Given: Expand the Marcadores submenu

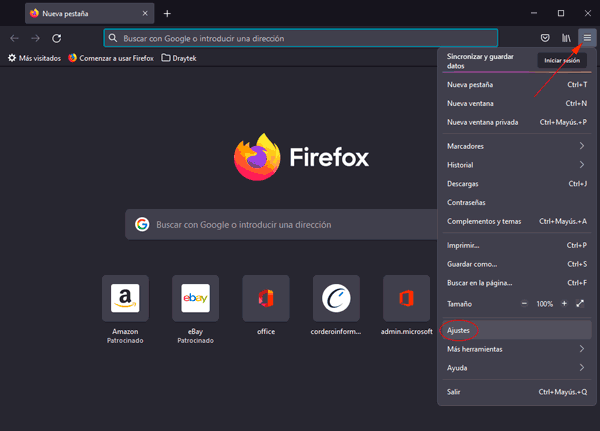Looking at the screenshot, I should [x=517, y=146].
